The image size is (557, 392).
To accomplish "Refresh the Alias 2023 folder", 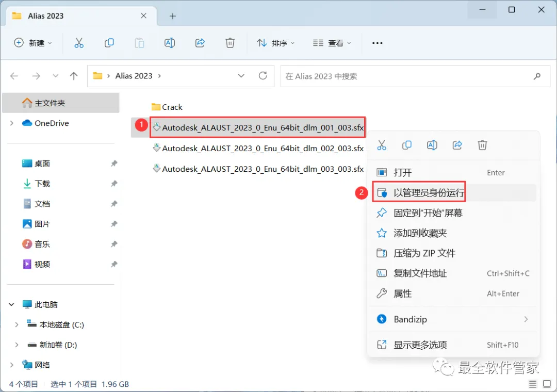I will click(x=263, y=76).
